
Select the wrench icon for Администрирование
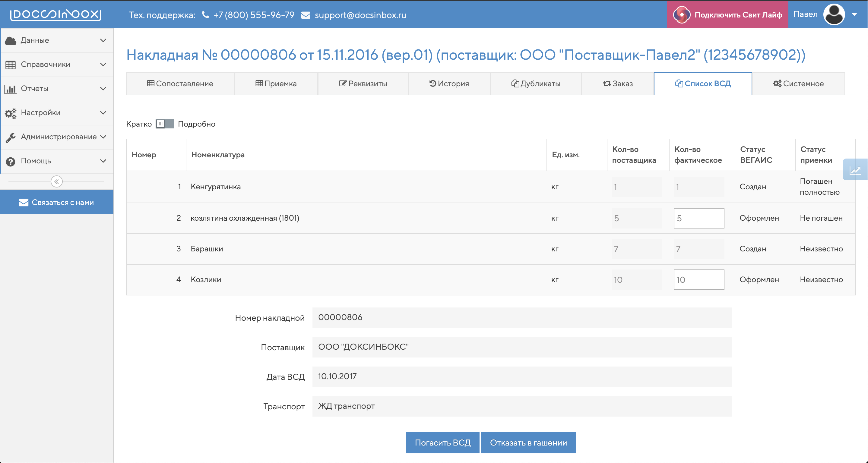click(x=11, y=137)
